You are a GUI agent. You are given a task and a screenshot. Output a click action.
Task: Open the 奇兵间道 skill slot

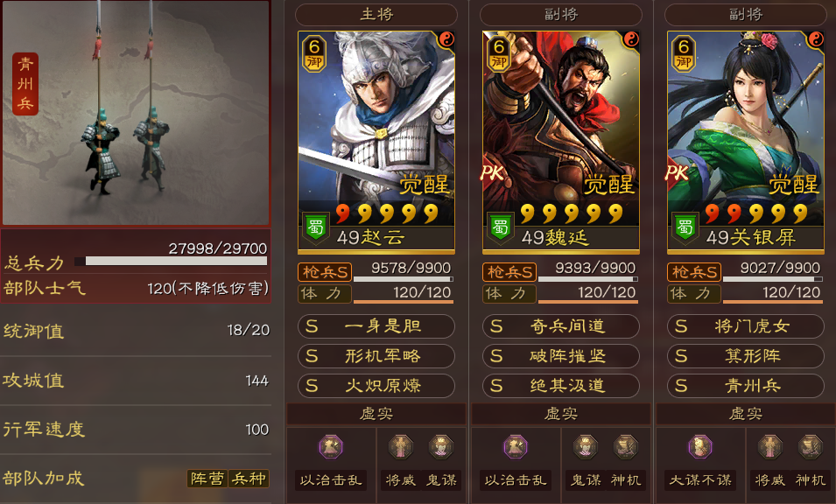561,326
